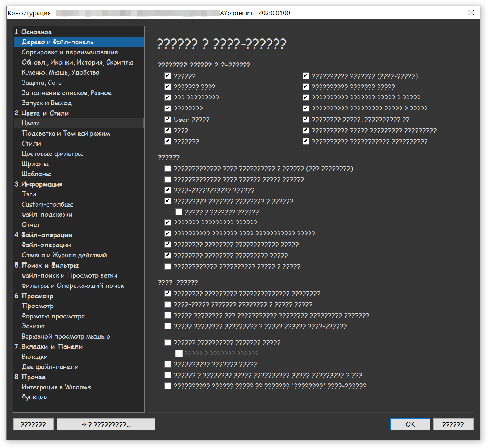The image size is (488, 448).
Task: Toggle the User-????? checkbox
Action: (x=168, y=120)
